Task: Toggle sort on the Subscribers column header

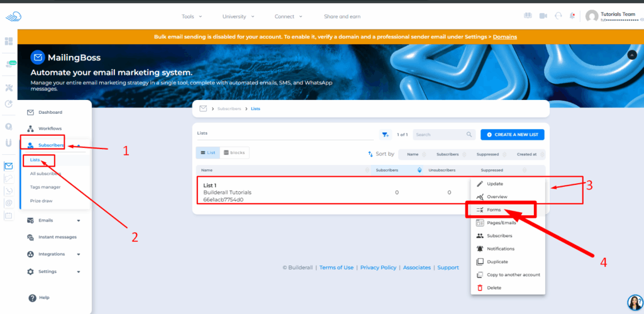Action: pyautogui.click(x=447, y=154)
